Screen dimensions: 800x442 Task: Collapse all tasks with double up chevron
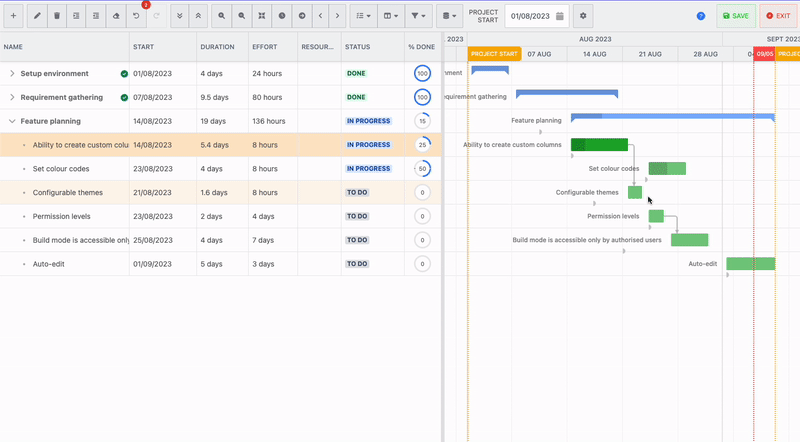point(198,16)
